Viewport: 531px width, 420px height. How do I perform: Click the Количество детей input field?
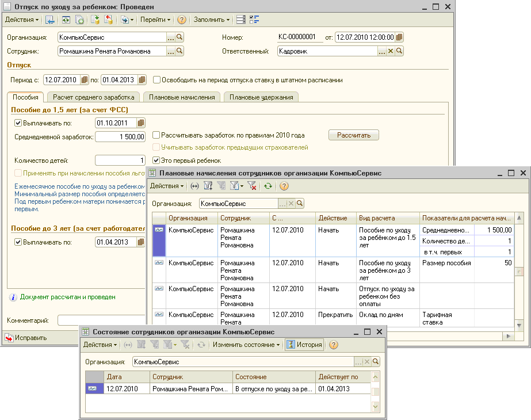click(x=120, y=160)
